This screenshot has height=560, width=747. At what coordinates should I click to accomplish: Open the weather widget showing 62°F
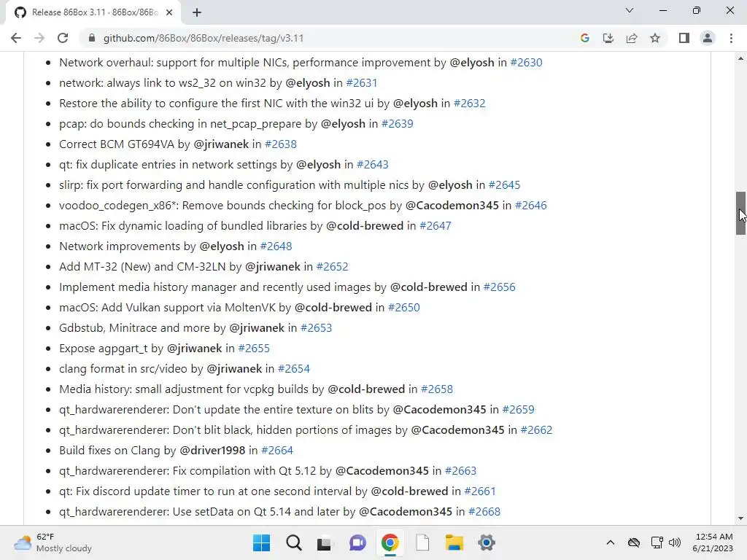53,542
